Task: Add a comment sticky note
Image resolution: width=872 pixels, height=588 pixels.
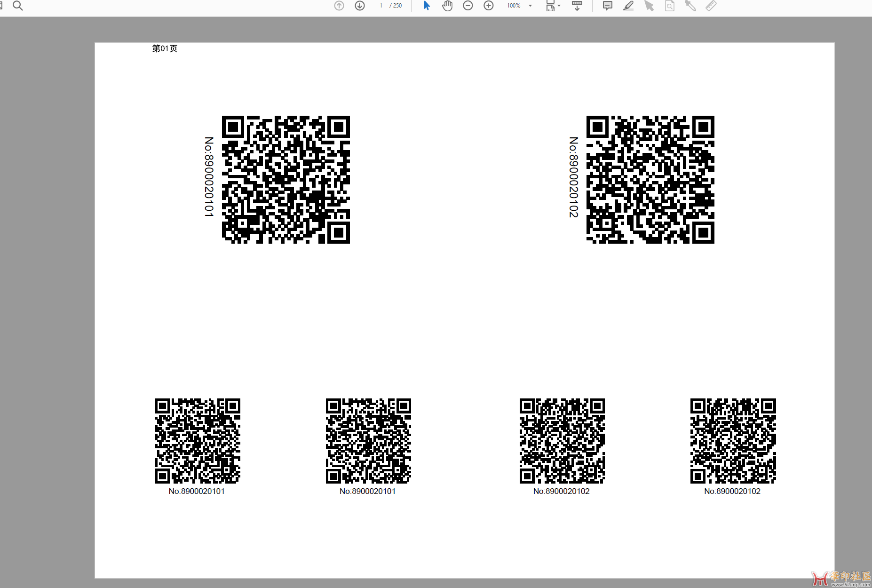Action: [608, 6]
